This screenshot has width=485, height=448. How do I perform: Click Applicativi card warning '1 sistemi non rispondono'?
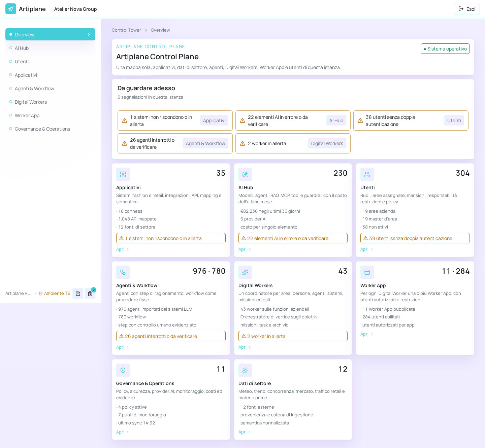(171, 238)
